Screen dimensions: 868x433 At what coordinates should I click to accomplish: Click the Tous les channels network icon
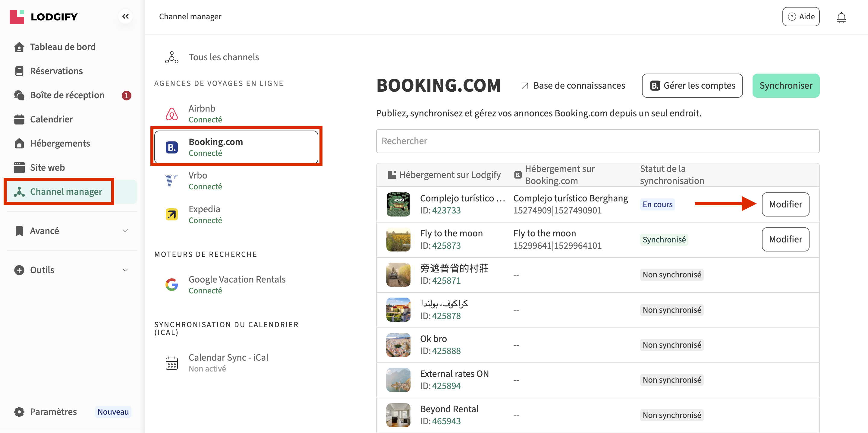click(x=171, y=57)
